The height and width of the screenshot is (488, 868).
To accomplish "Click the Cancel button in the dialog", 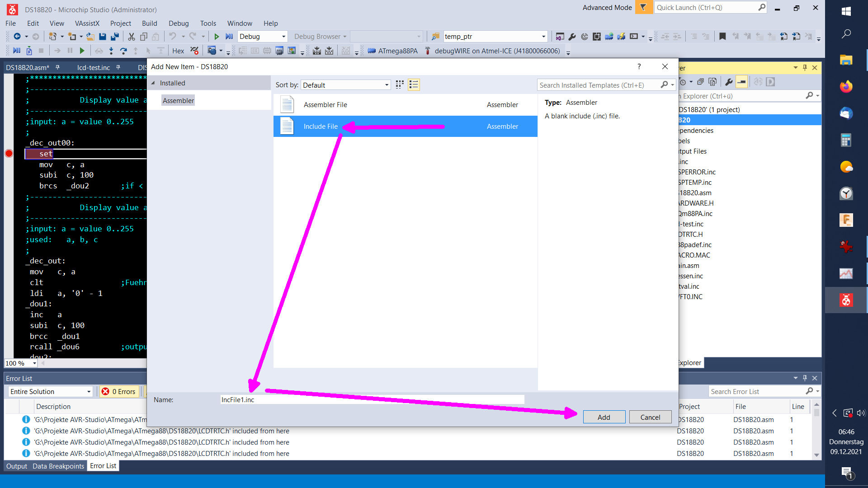I will point(650,418).
